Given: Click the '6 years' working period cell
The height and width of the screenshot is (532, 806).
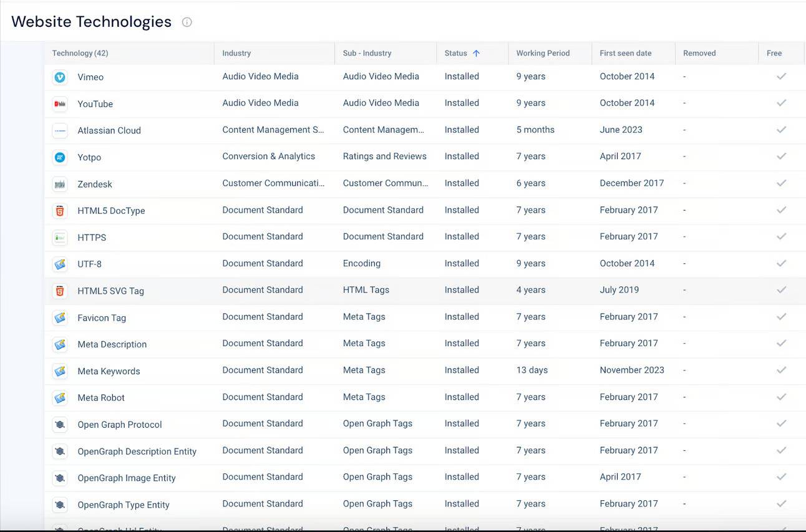Looking at the screenshot, I should click(531, 183).
